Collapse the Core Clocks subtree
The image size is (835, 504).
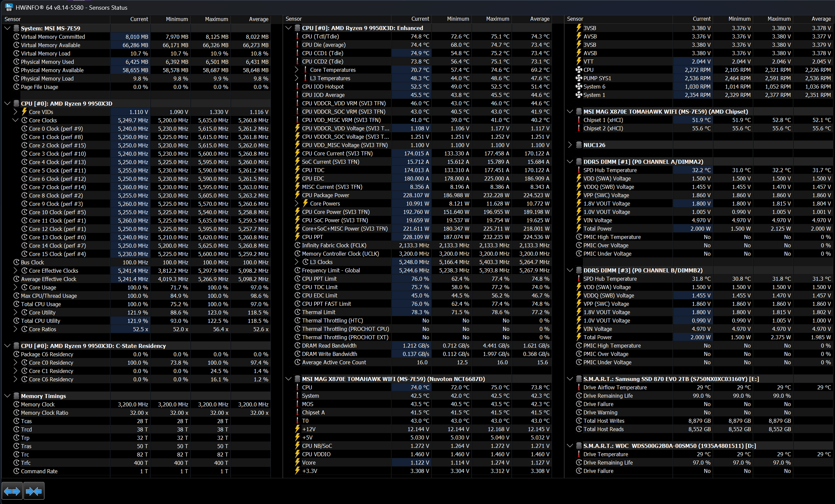pos(15,120)
